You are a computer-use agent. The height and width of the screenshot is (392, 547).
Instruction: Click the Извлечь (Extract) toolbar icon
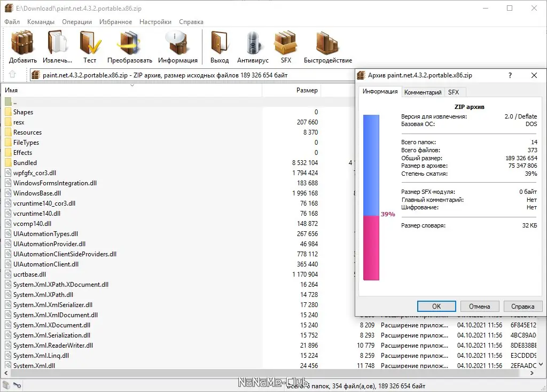tap(57, 43)
